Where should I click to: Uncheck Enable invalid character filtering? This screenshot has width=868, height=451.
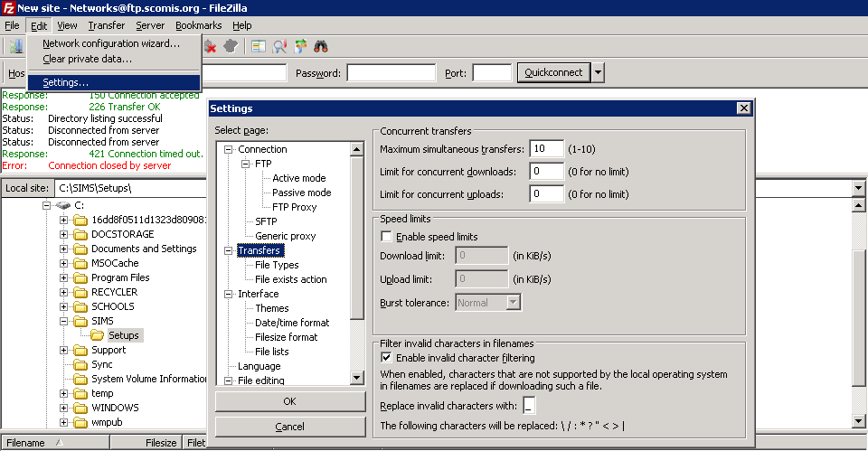click(387, 358)
